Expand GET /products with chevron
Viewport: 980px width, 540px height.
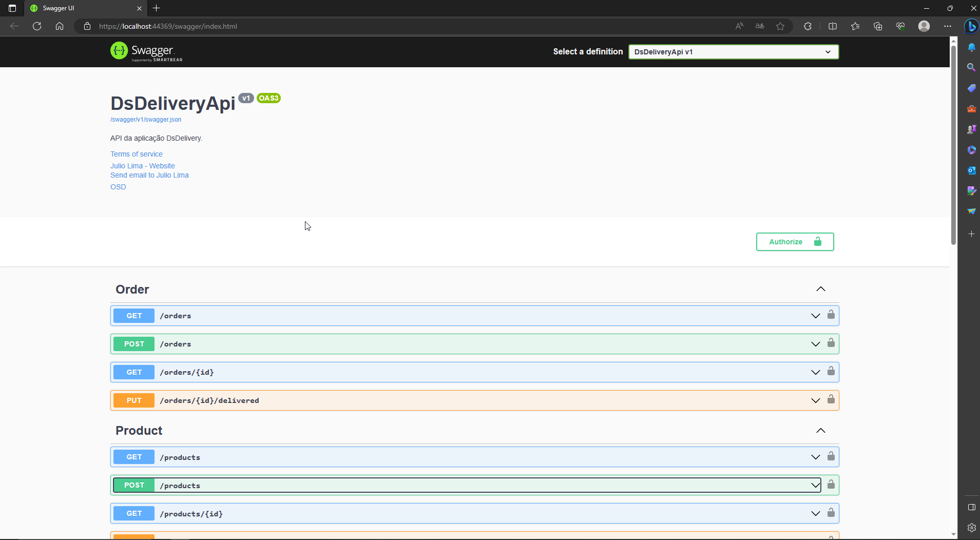click(815, 457)
